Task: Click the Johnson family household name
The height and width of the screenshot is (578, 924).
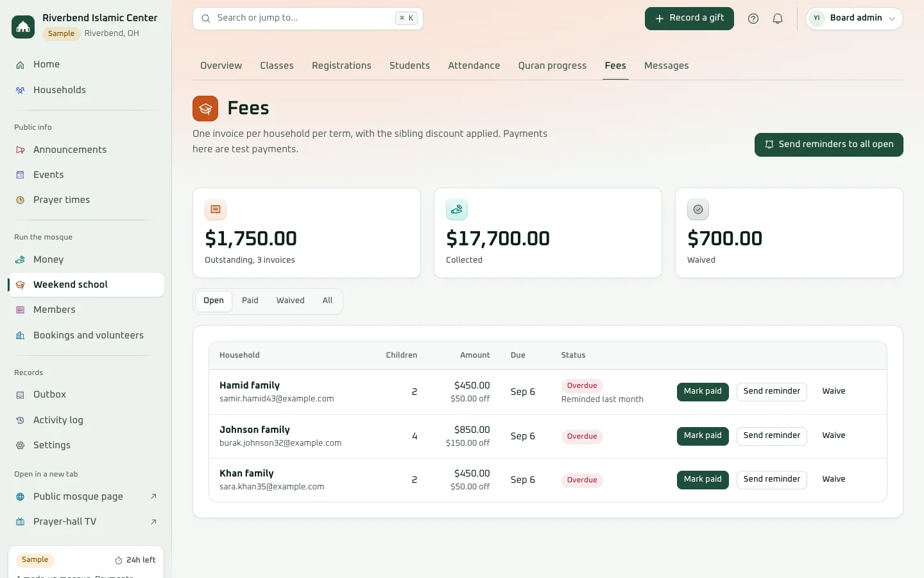Action: (255, 430)
